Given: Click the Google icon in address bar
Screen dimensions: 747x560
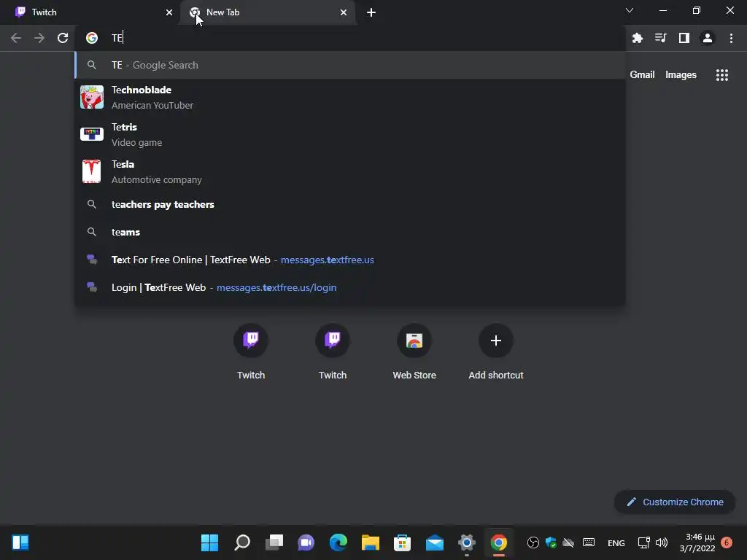Looking at the screenshot, I should pos(92,38).
